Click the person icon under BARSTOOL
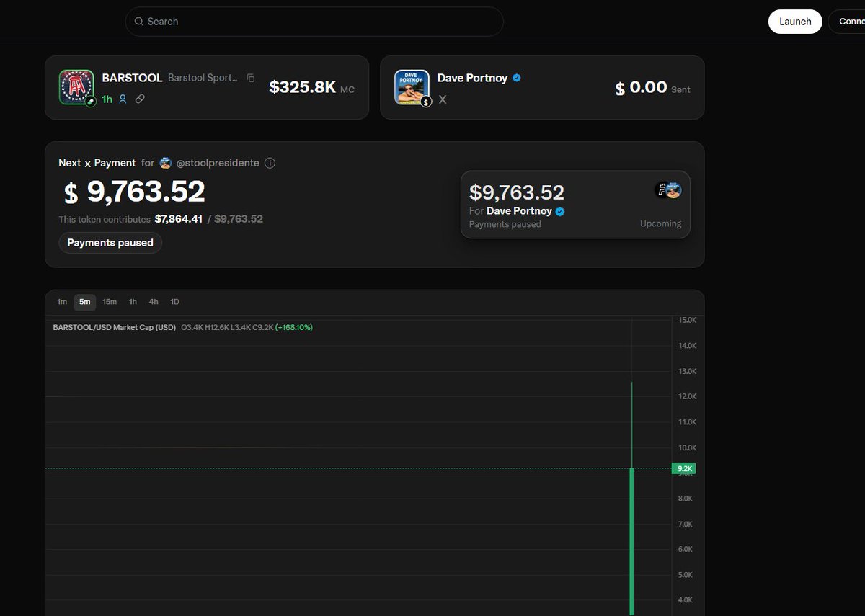The image size is (865, 616). point(123,99)
